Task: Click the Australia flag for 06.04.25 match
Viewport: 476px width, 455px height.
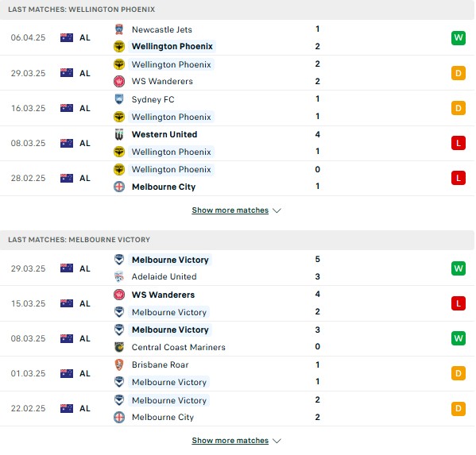Action: (67, 37)
